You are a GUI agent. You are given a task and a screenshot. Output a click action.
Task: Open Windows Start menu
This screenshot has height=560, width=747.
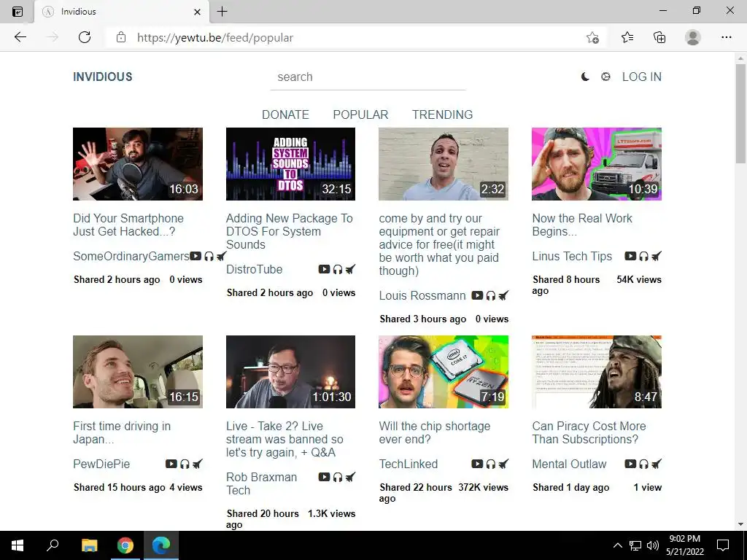[18, 545]
